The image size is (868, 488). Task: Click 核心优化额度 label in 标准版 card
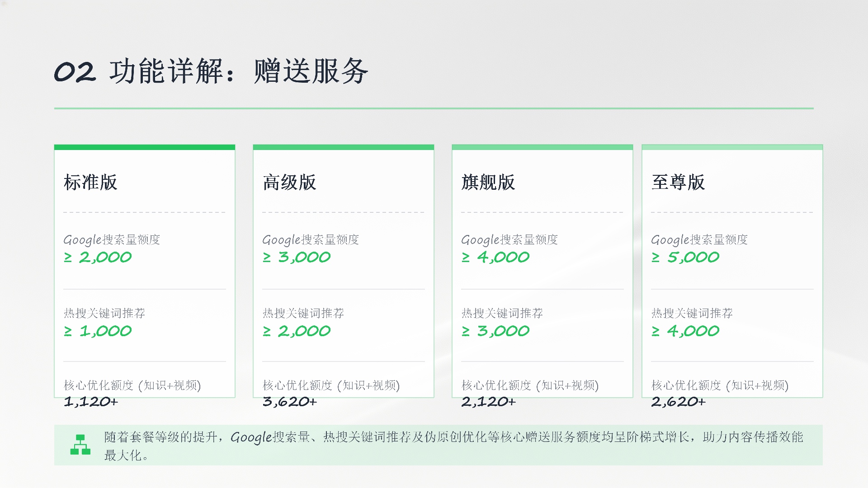[132, 385]
